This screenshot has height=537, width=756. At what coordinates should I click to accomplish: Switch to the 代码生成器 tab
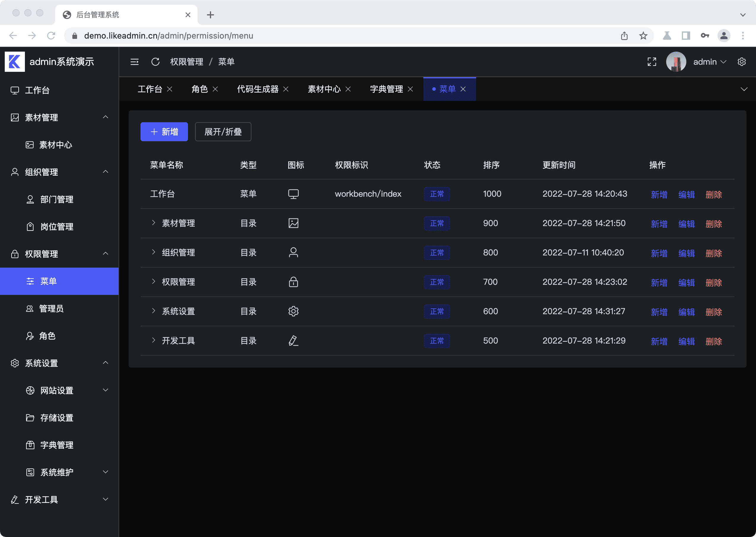pyautogui.click(x=258, y=89)
